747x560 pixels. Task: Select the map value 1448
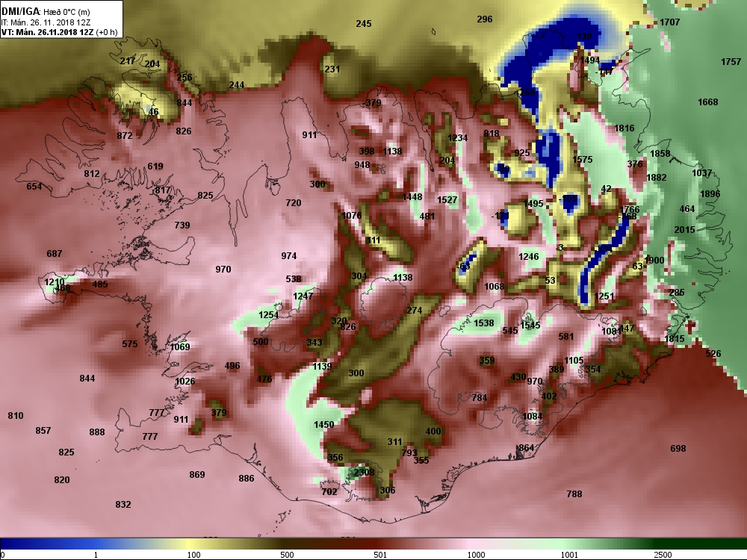[412, 196]
